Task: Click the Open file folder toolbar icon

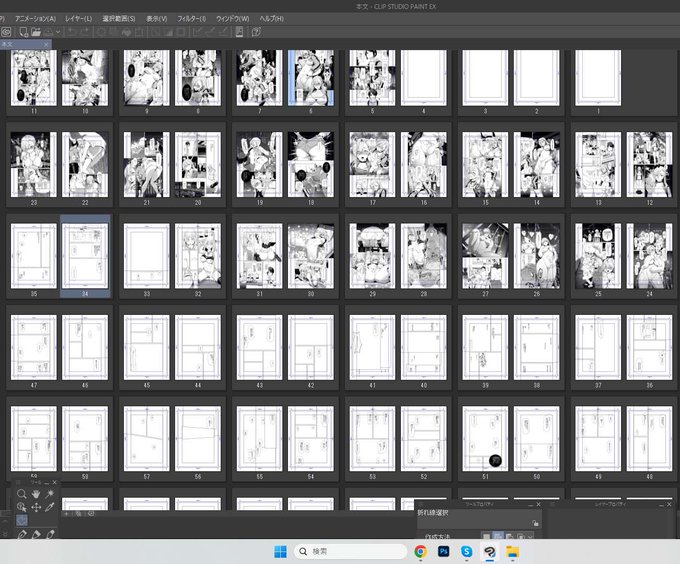Action: (36, 32)
